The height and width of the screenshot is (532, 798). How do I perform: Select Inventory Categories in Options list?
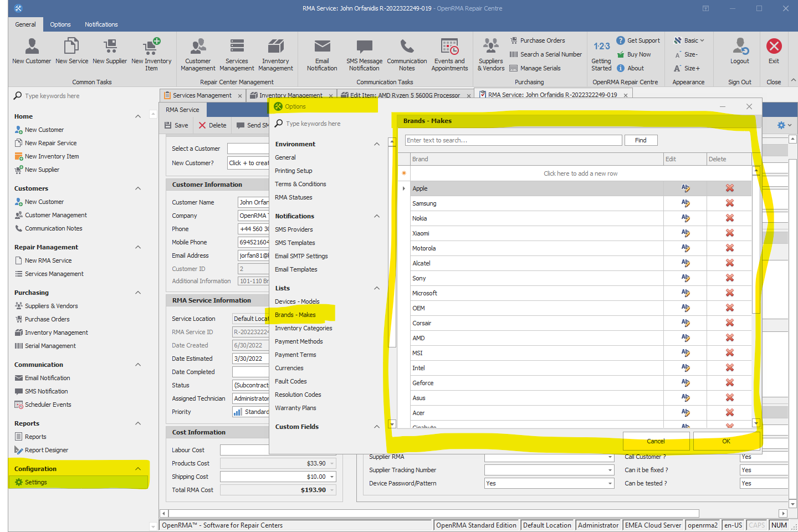pos(303,328)
